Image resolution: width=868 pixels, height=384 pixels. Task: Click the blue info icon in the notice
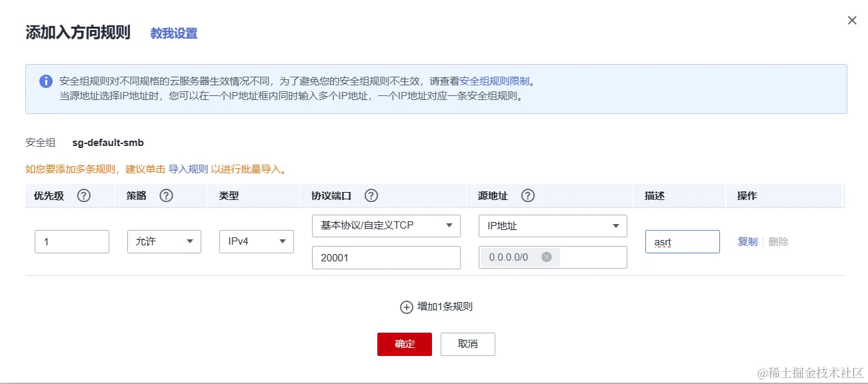coord(46,81)
